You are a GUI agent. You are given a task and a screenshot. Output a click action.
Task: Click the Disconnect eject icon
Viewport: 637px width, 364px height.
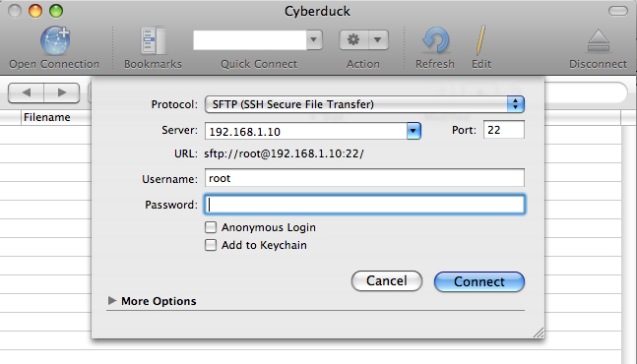click(599, 41)
